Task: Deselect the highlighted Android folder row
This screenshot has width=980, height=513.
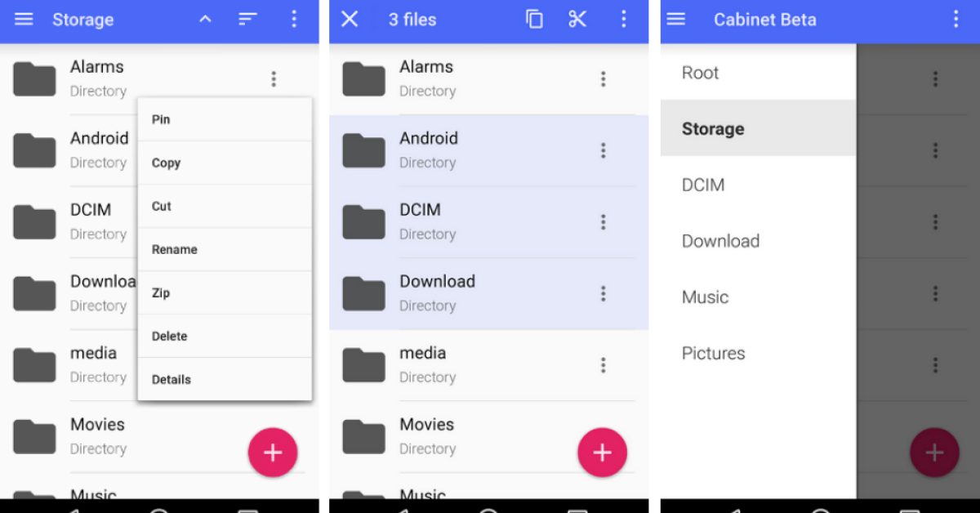Action: pos(474,150)
